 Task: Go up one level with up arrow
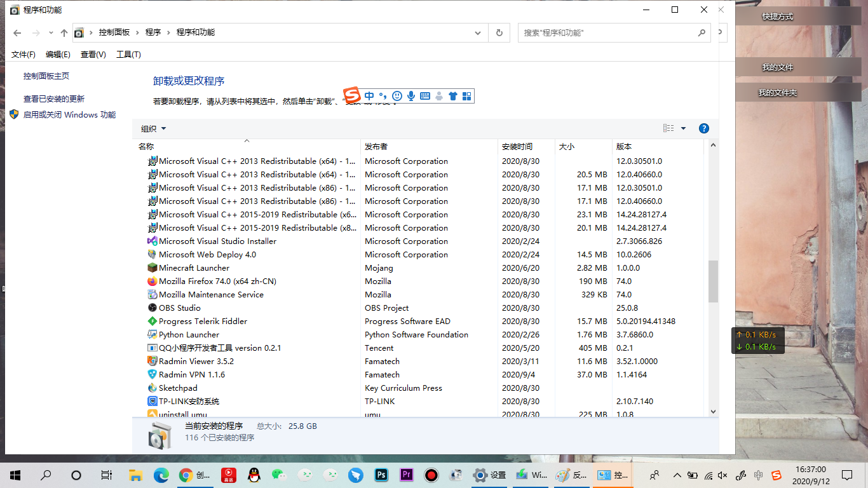(x=64, y=32)
